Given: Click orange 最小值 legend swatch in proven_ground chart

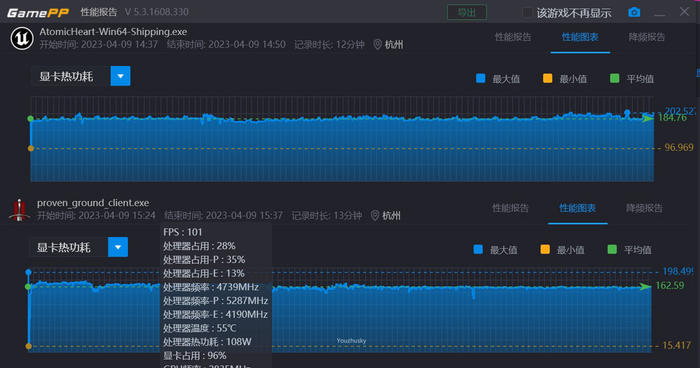Looking at the screenshot, I should (545, 249).
